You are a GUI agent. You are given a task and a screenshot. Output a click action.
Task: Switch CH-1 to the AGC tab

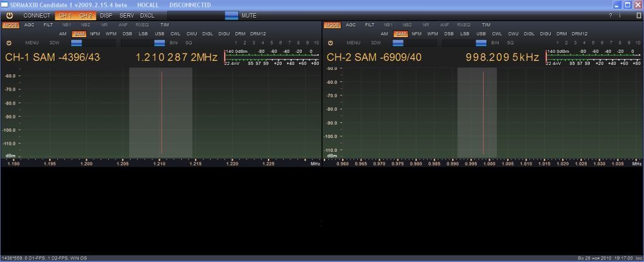(30, 25)
